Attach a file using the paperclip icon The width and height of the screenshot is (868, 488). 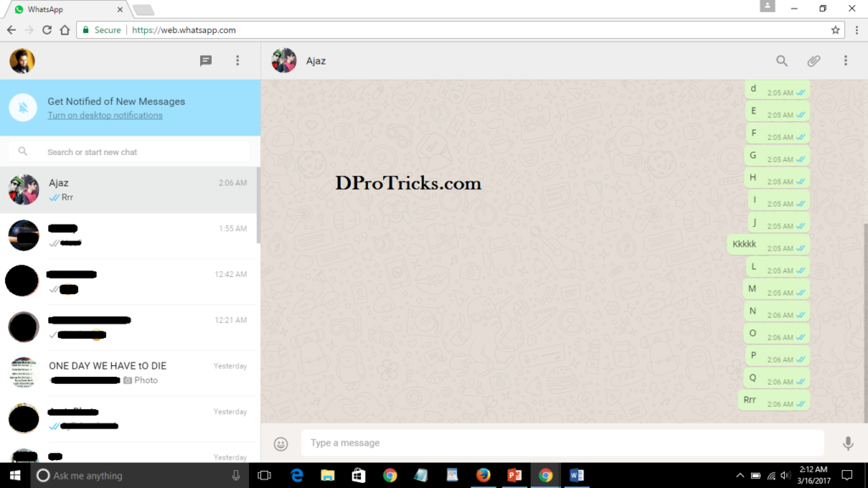[813, 61]
